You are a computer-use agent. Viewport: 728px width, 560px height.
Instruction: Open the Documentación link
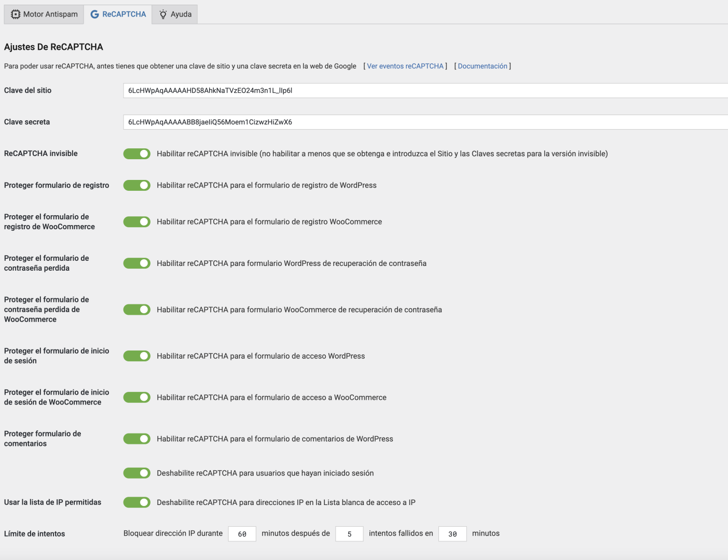(x=483, y=66)
